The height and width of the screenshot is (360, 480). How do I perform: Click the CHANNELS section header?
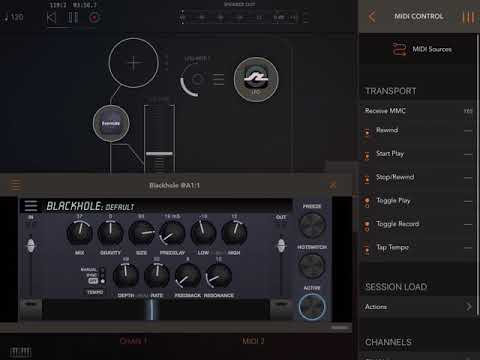[x=388, y=342]
